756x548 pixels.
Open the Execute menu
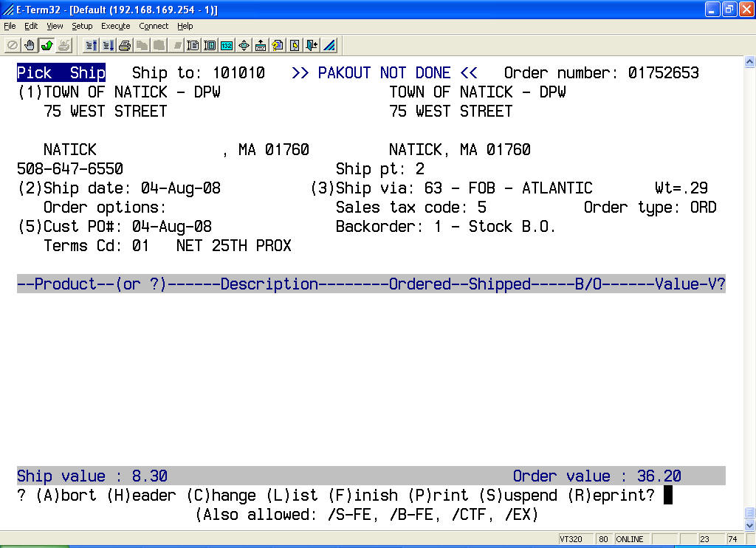click(x=115, y=26)
